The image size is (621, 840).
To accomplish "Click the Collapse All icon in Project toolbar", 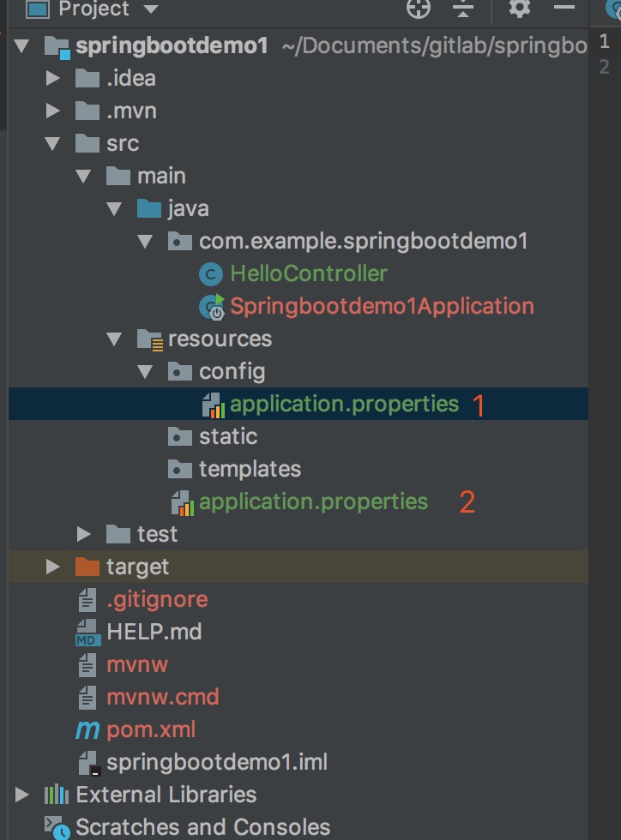I will click(463, 9).
